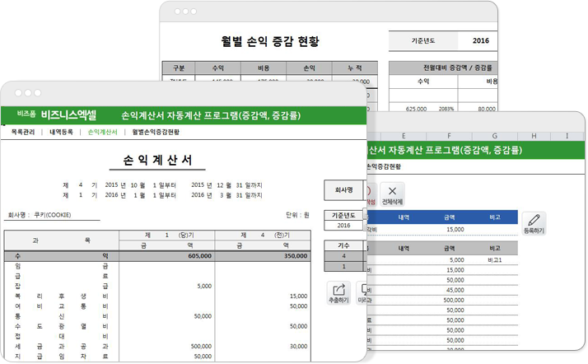Select column header G in right window

[495, 136]
